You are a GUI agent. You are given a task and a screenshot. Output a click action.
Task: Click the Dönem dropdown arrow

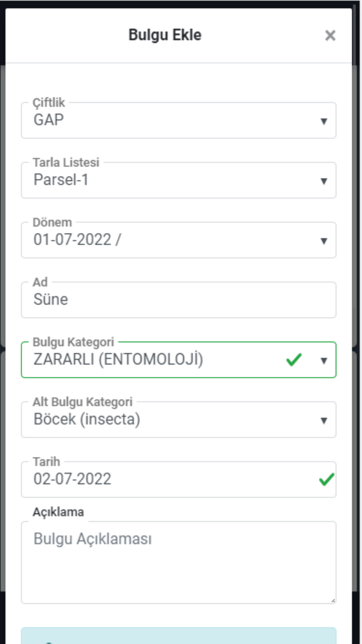(324, 241)
